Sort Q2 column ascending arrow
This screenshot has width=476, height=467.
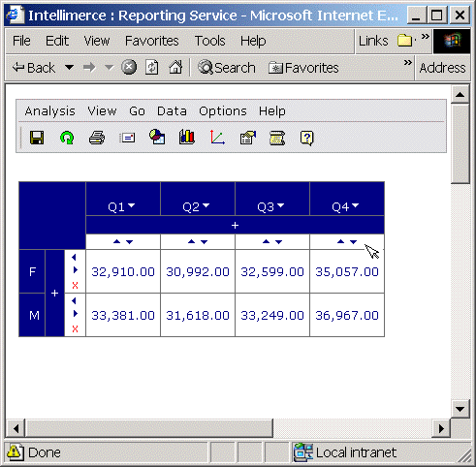(x=192, y=241)
